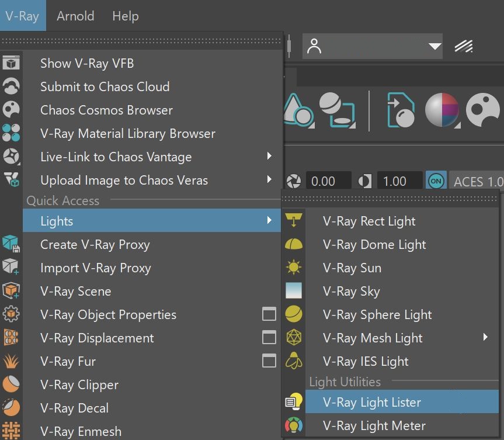Open V-Ray Object Properties option box
The width and height of the screenshot is (504, 440).
(269, 314)
